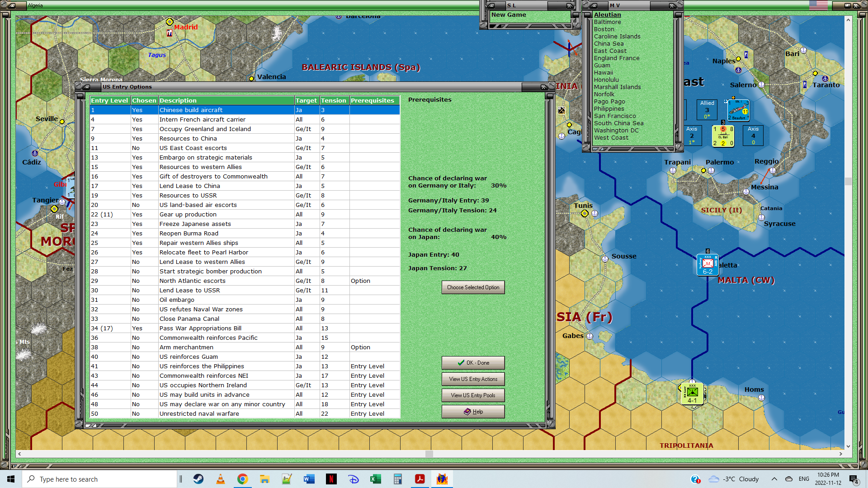
Task: Select Hawaii in the MV list
Action: click(x=604, y=72)
